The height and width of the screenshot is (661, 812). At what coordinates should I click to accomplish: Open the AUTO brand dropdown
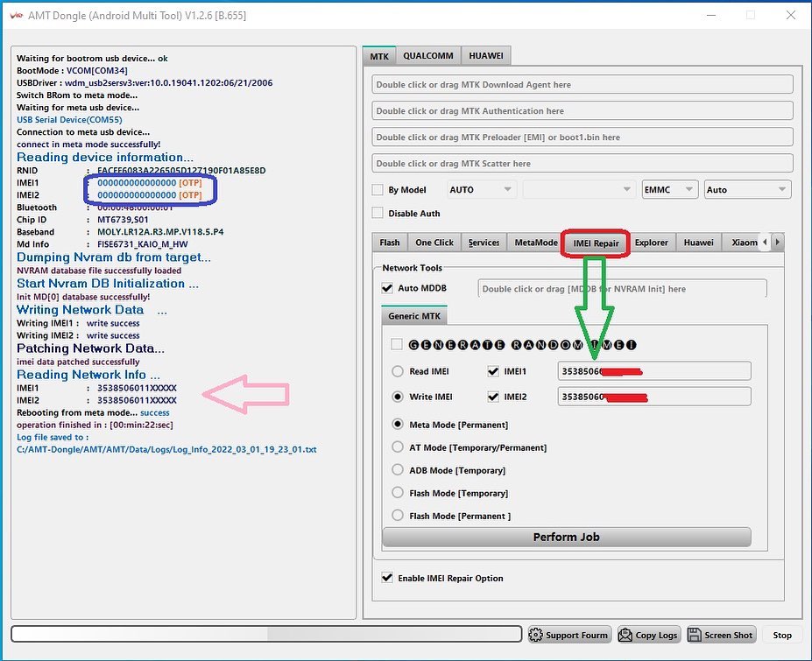(481, 189)
